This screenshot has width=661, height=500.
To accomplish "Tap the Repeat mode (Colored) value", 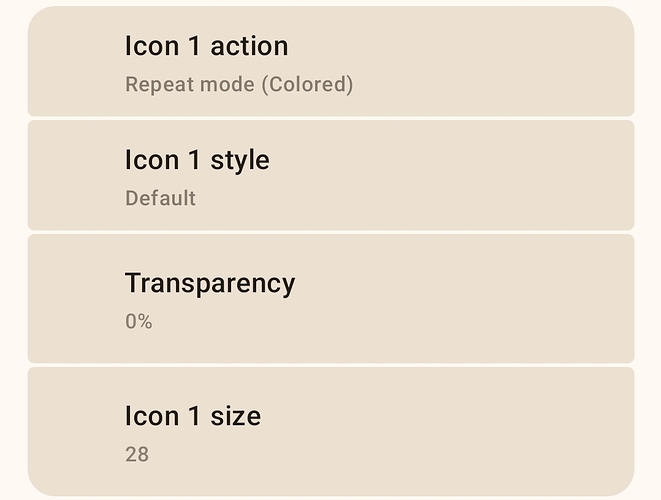I will [x=239, y=85].
